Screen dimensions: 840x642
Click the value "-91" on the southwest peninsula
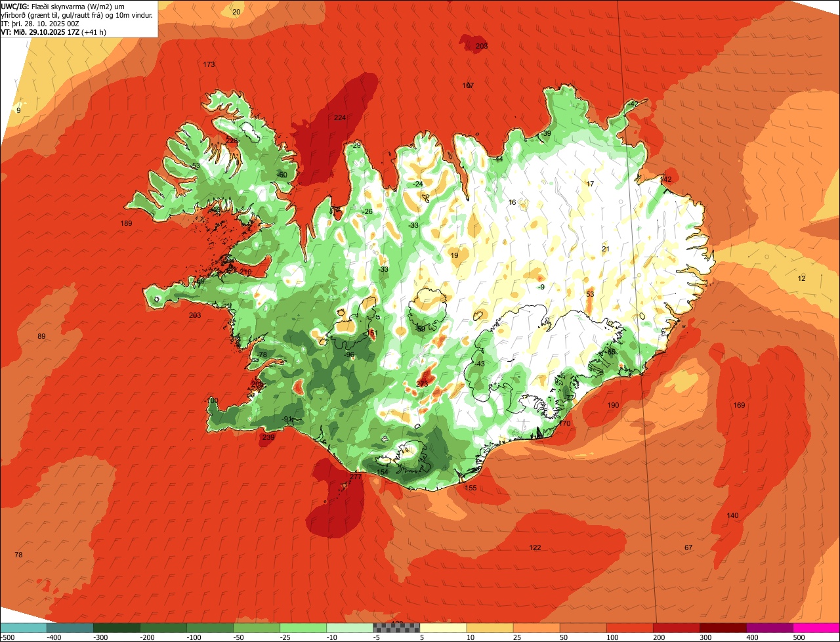pyautogui.click(x=287, y=419)
